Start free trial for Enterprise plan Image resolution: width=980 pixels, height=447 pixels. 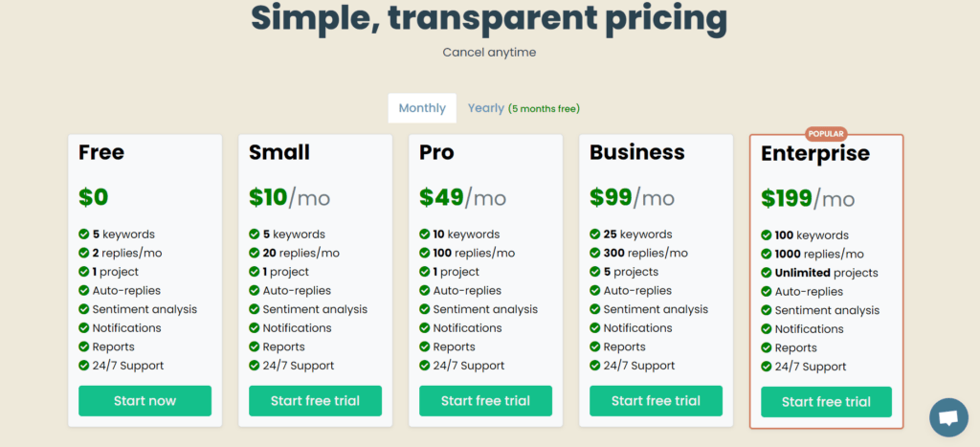(x=826, y=402)
